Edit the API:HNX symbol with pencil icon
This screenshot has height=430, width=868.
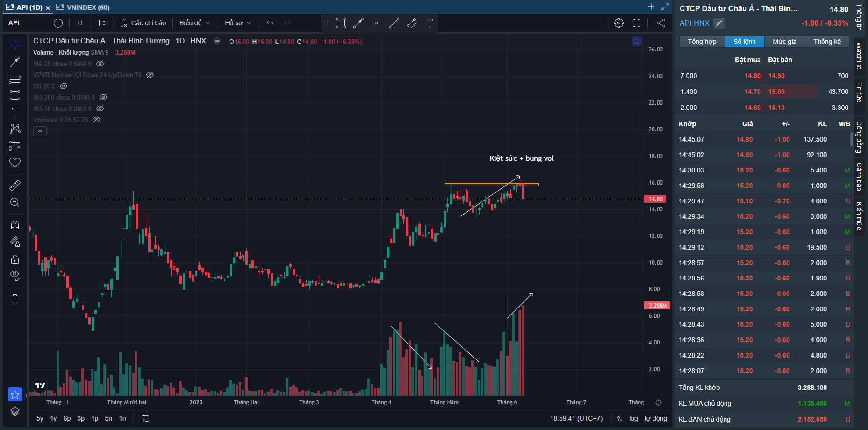point(719,23)
